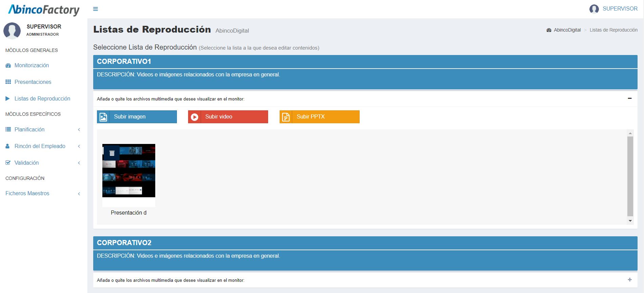Click the sidebar SUPERVISOR profile picture

click(12, 31)
